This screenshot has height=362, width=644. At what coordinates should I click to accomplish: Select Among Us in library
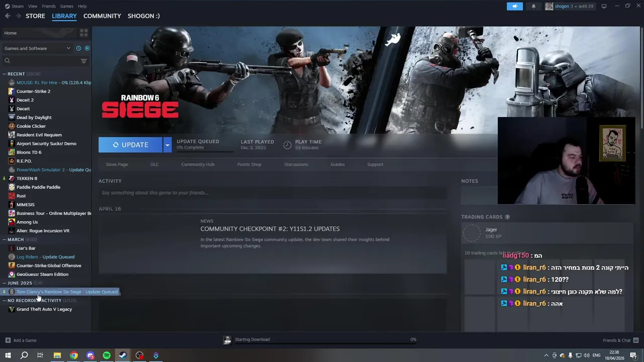27,222
